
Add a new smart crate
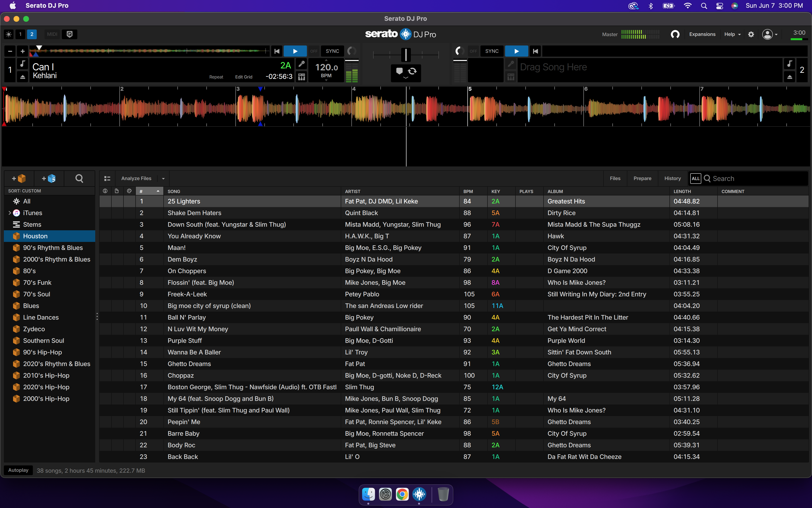pyautogui.click(x=49, y=179)
